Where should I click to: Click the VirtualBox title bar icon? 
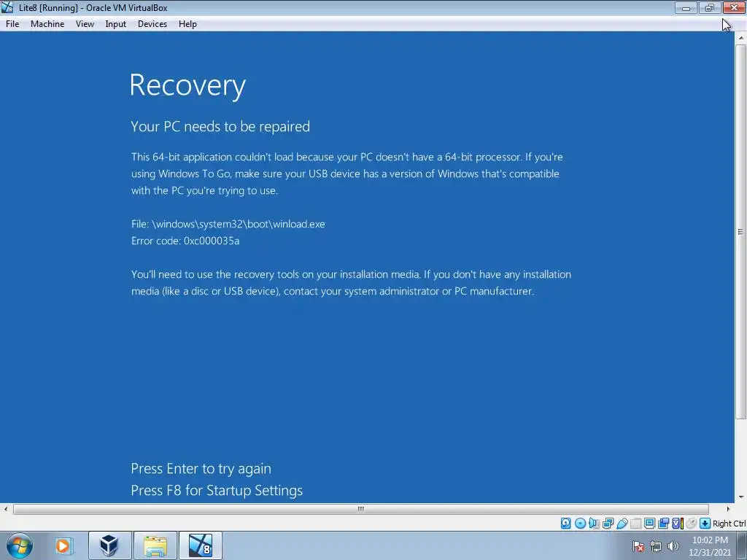click(7, 7)
